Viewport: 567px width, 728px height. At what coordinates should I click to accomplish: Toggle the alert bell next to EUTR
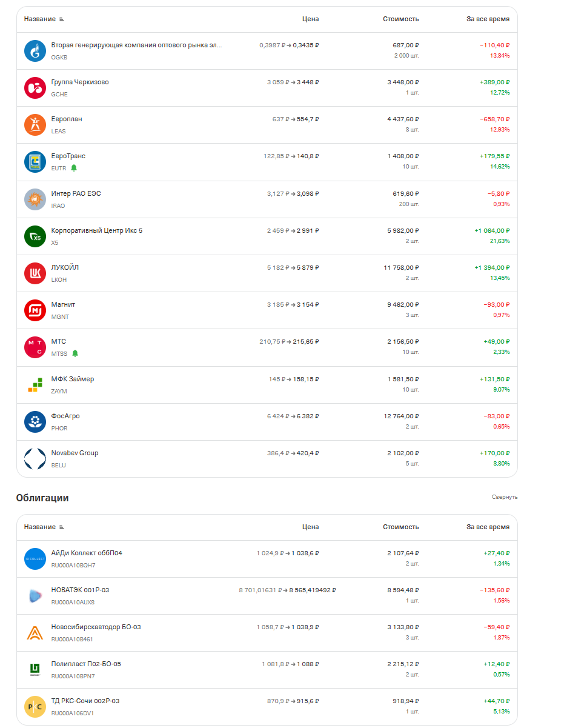[x=74, y=168]
